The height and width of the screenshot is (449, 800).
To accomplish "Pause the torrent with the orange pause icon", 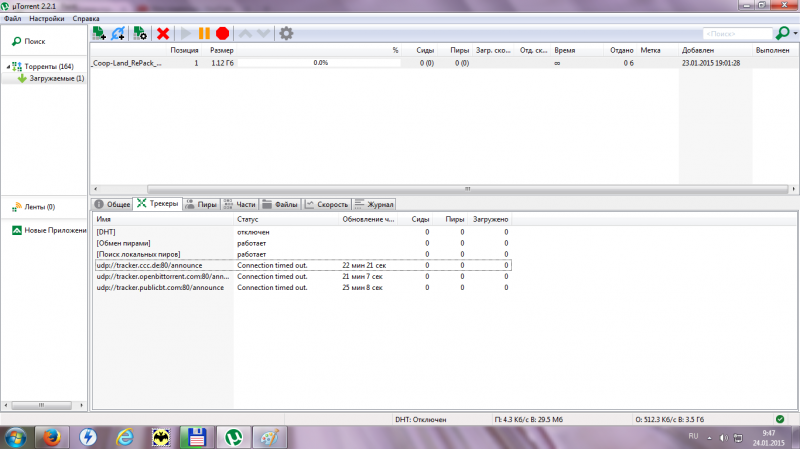I will pos(204,34).
